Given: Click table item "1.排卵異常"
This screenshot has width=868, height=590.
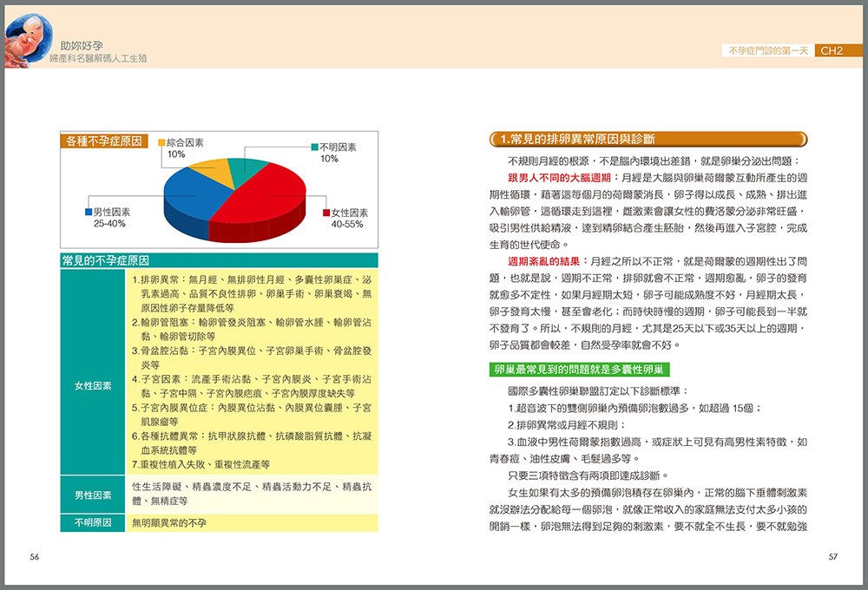Looking at the screenshot, I should pos(252,294).
